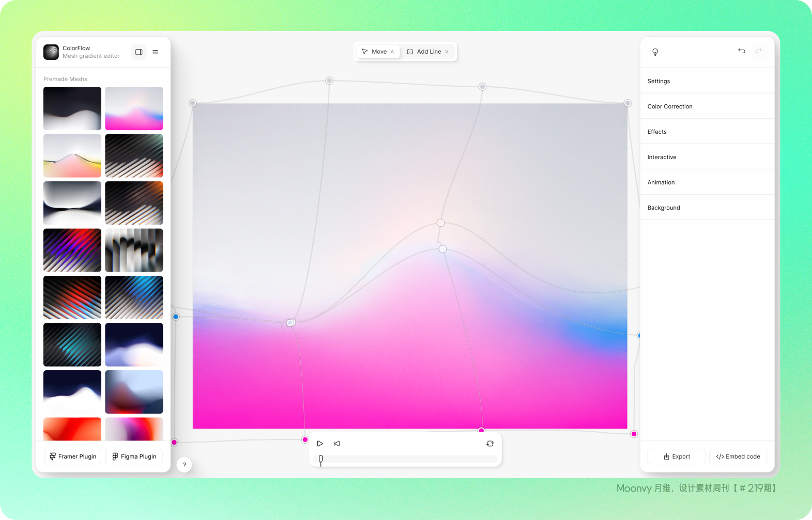Select the Move tool
This screenshot has width=812, height=520.
coord(378,52)
